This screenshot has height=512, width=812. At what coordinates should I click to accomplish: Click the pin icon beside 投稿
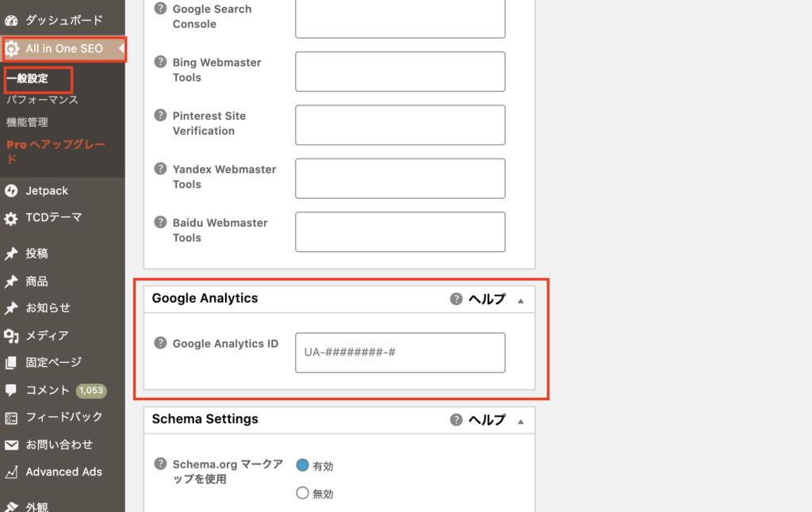[x=11, y=254]
